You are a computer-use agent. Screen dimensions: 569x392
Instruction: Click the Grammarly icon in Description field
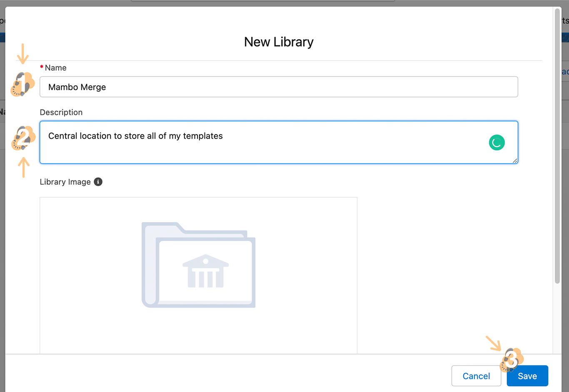click(x=497, y=142)
